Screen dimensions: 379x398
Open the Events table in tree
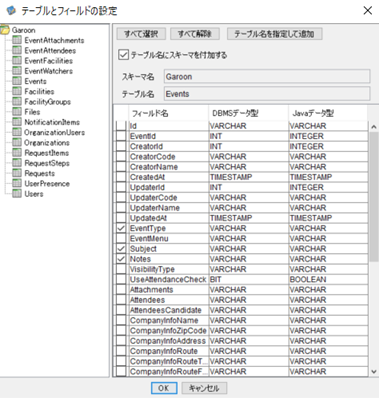pos(35,81)
